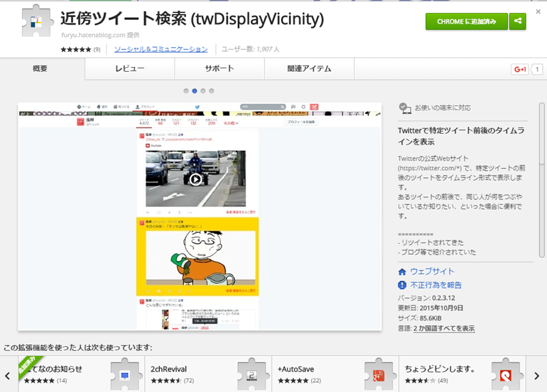Screen dimensions: 547x392
Task: Switch to the レビュー tab
Action: pyautogui.click(x=130, y=69)
